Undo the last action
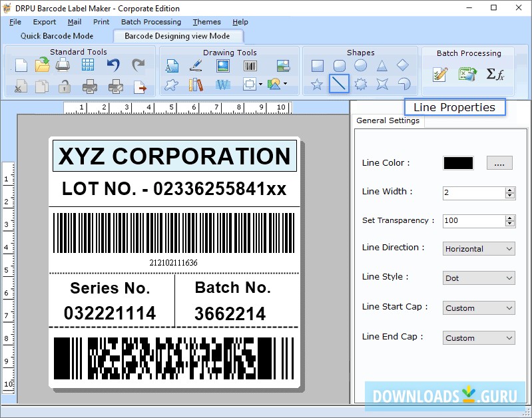This screenshot has height=418, width=532. pyautogui.click(x=113, y=65)
